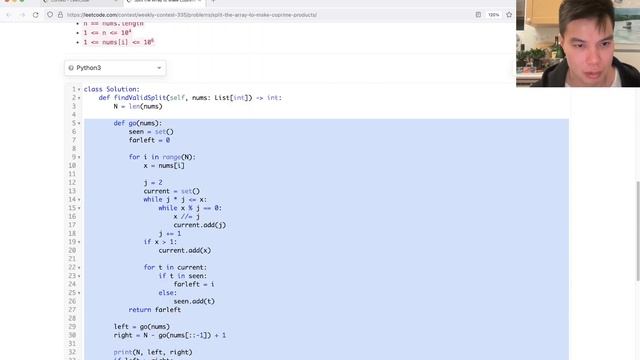The width and height of the screenshot is (640, 360).
Task: Click 'return farleft' on line 27
Action: point(155,310)
